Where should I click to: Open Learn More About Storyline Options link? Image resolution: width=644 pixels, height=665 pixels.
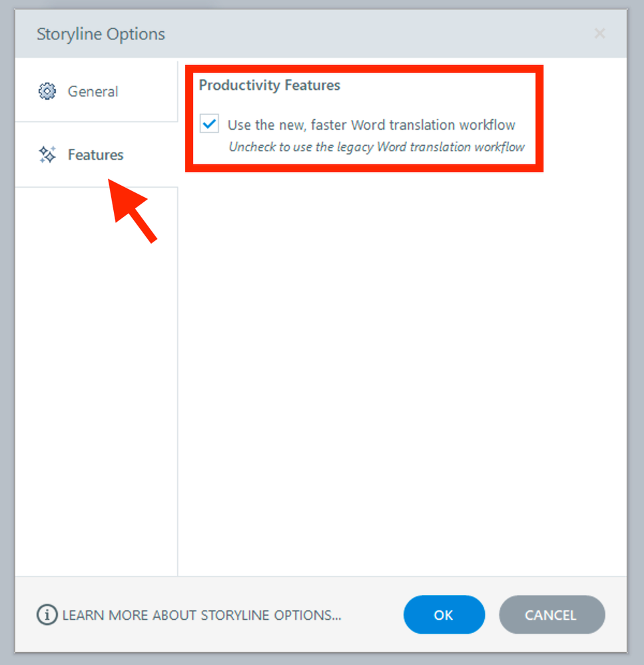[201, 615]
